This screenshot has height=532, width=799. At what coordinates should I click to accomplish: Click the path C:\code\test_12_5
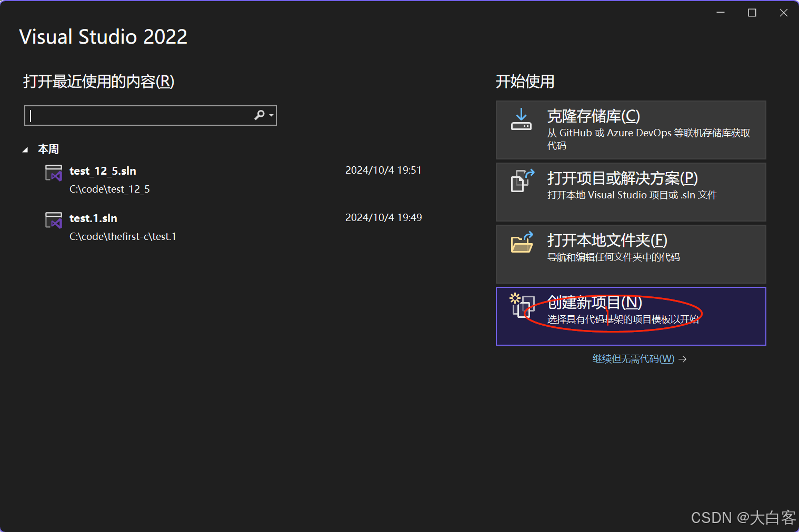(109, 189)
